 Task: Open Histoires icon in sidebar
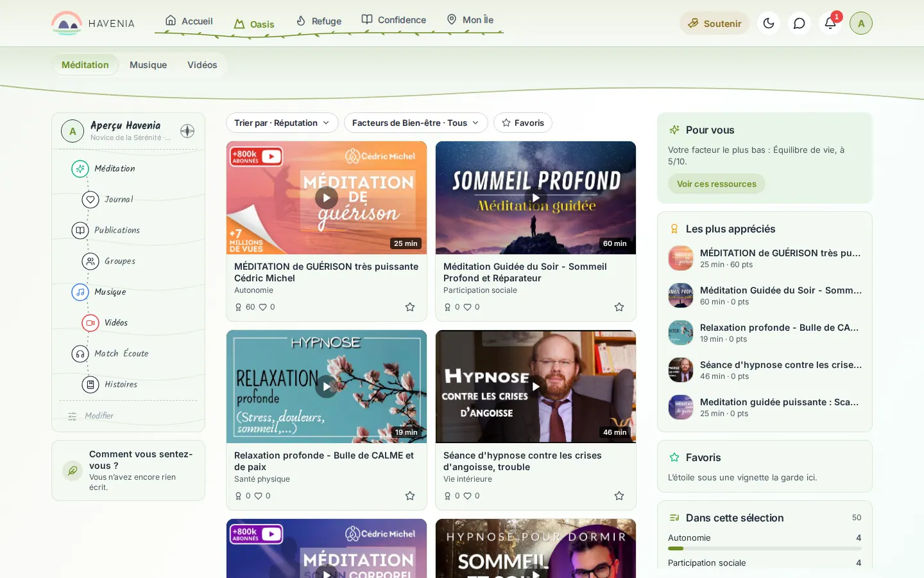coord(90,384)
